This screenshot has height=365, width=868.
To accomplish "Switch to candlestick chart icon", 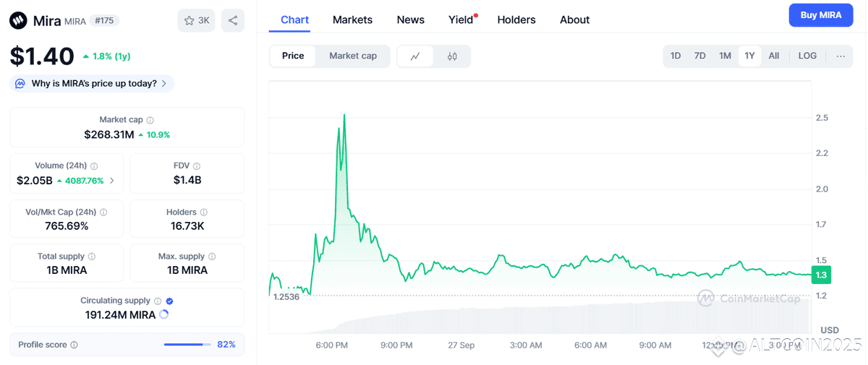I will [x=452, y=56].
